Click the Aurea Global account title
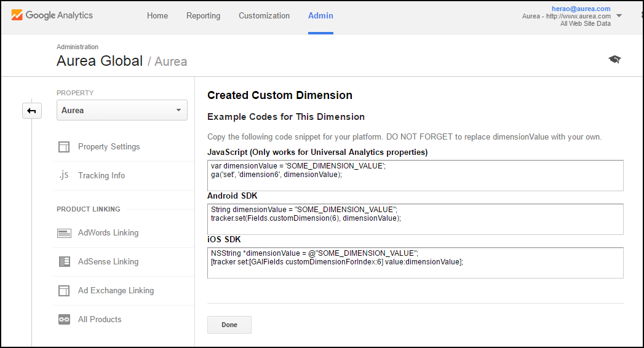 100,61
